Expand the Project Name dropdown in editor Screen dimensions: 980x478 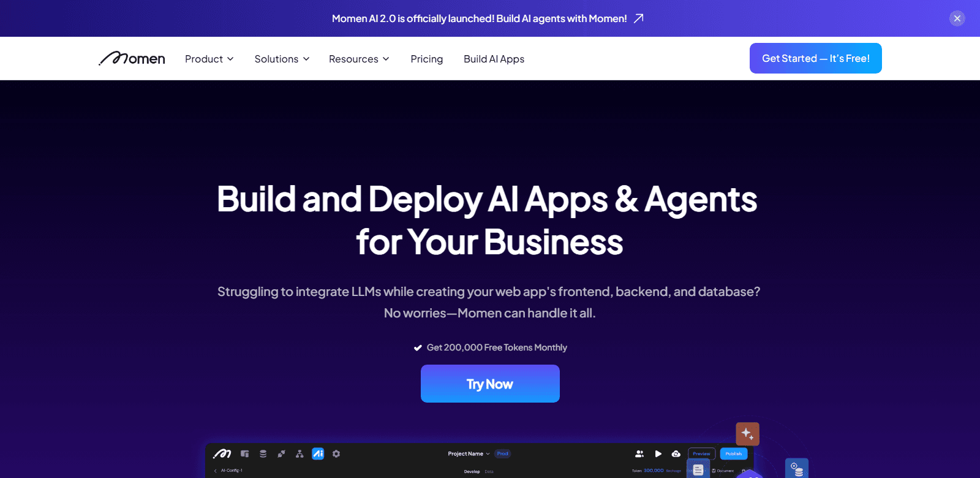click(x=469, y=454)
